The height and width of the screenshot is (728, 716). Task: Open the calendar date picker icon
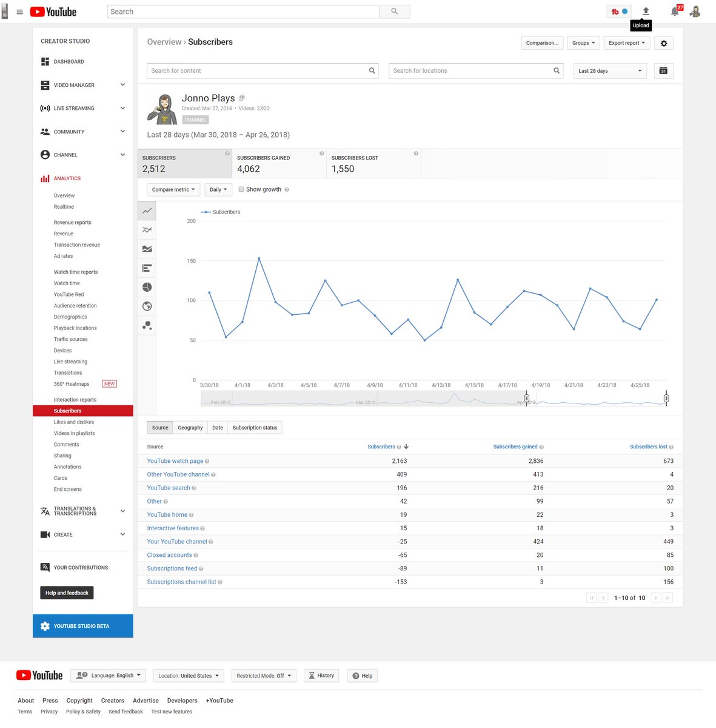point(663,71)
